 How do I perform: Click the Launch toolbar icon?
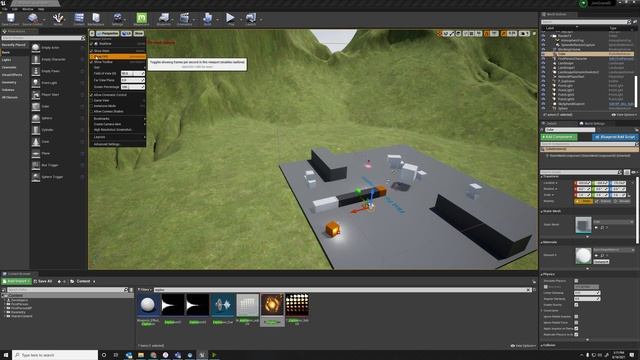251,18
